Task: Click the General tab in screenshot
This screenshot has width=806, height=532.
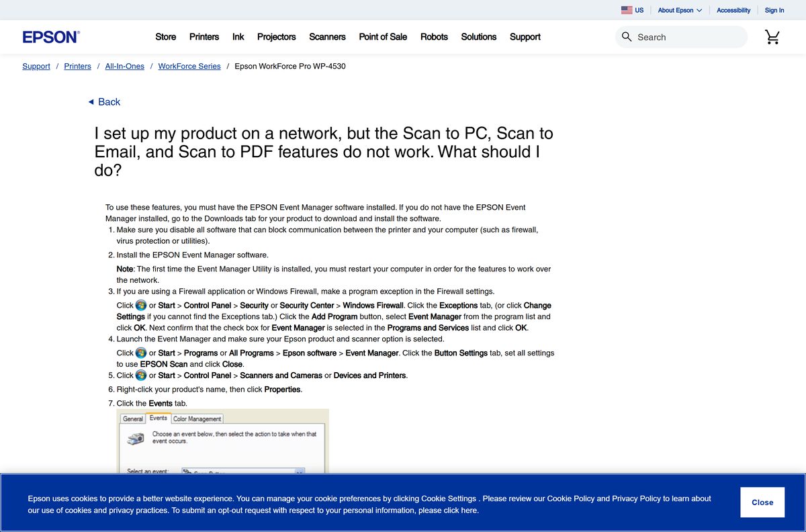Action: pyautogui.click(x=133, y=418)
